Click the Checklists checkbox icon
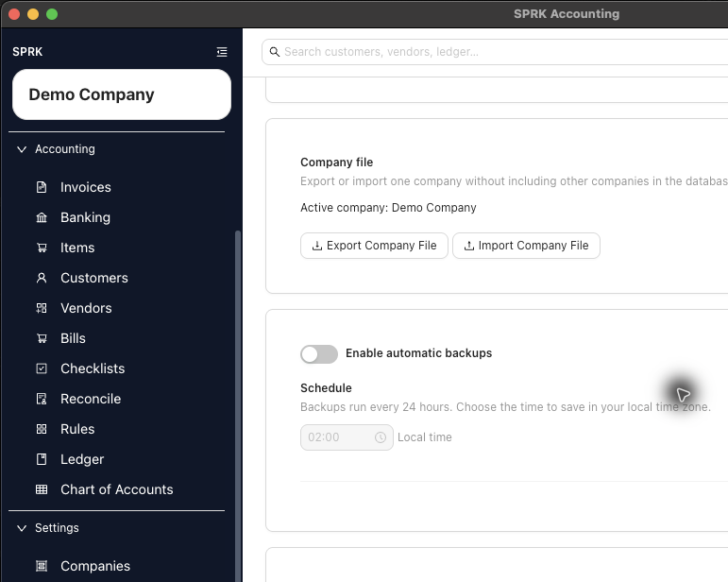This screenshot has height=582, width=728. coord(42,368)
